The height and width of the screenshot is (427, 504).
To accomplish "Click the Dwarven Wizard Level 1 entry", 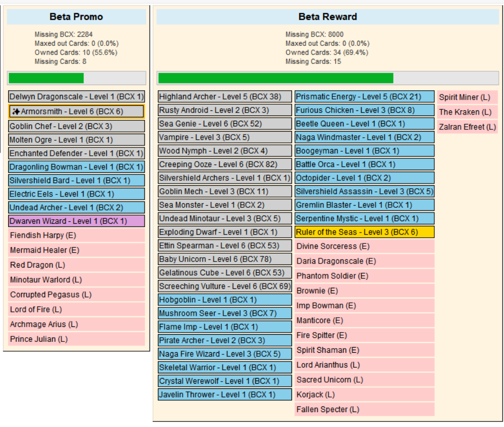I will [76, 221].
